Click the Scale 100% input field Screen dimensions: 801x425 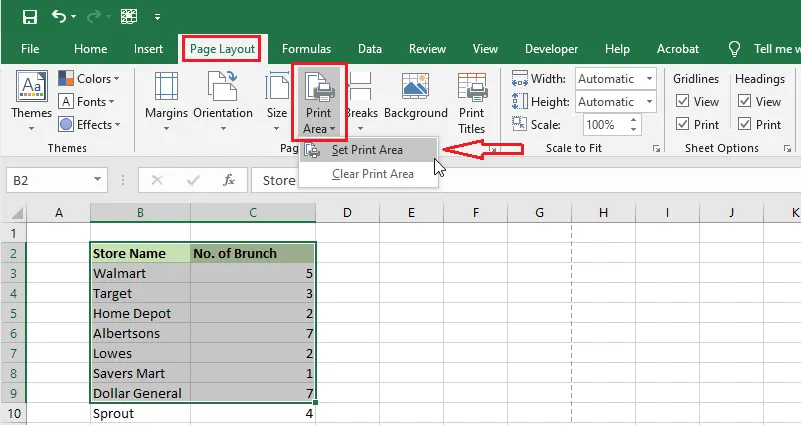[x=605, y=125]
